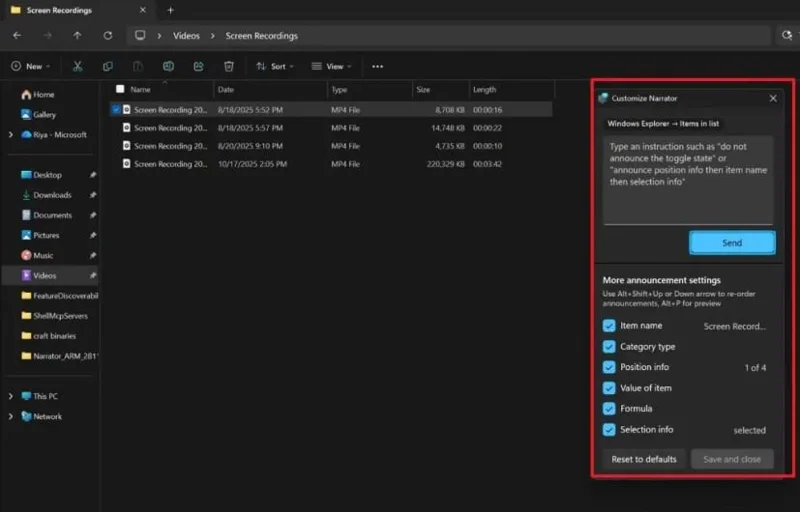The height and width of the screenshot is (512, 800).
Task: Close the Customize Narrator panel
Action: [x=773, y=98]
